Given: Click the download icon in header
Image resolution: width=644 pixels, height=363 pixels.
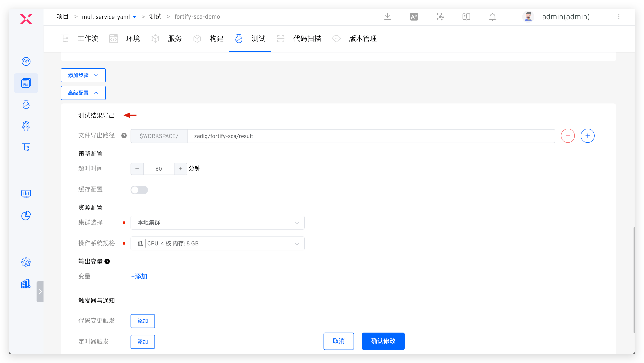Looking at the screenshot, I should click(x=387, y=17).
